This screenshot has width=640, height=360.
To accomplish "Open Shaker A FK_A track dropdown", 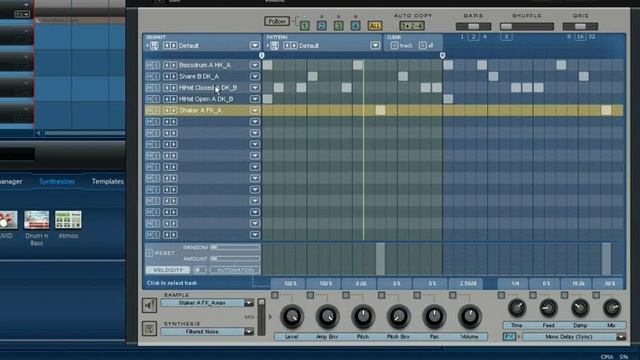I will (x=255, y=110).
